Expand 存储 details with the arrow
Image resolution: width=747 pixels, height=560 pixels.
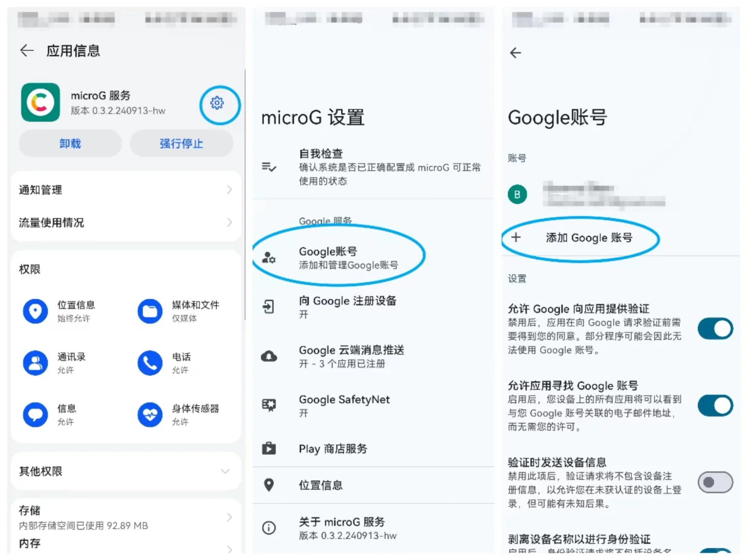[x=230, y=517]
